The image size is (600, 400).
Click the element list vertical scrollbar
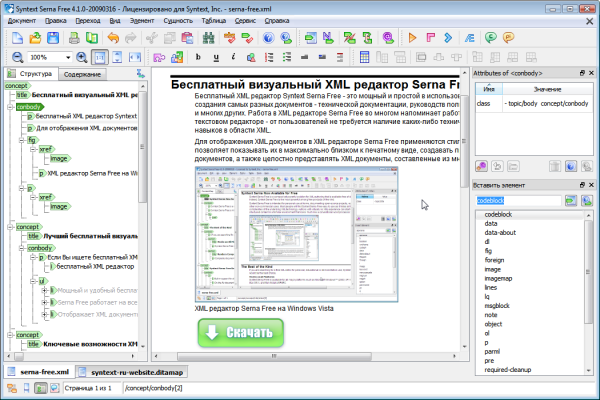point(588,272)
